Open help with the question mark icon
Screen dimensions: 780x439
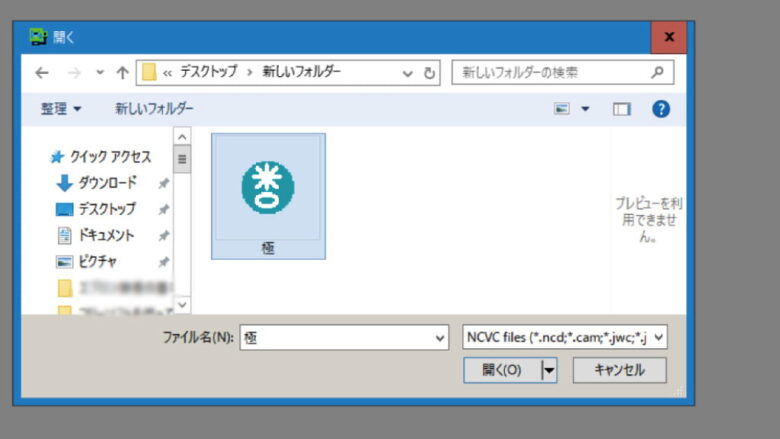pyautogui.click(x=661, y=109)
